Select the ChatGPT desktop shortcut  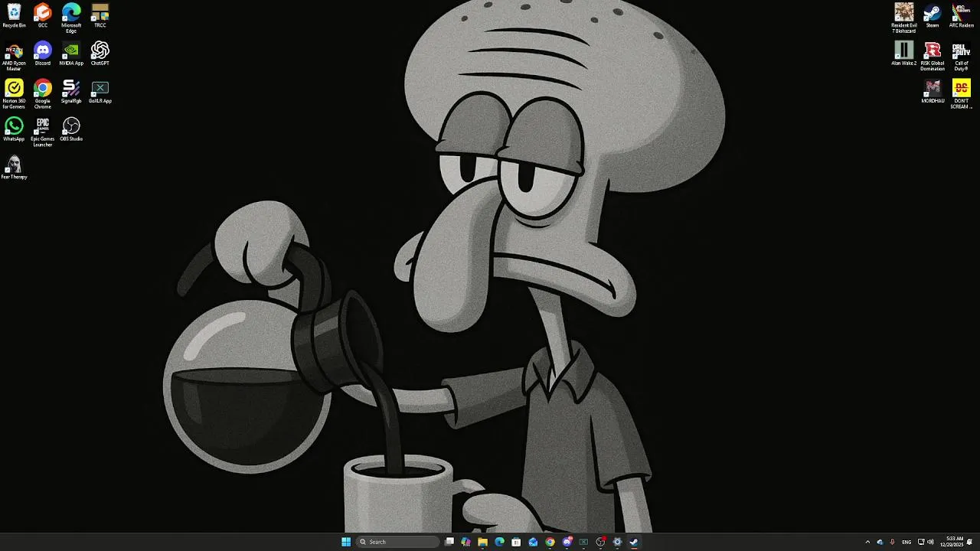(x=100, y=54)
